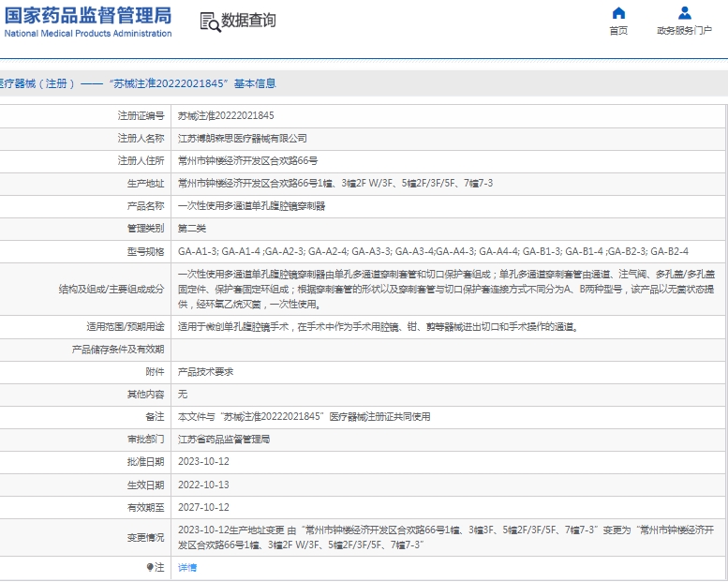
Task: Open the 详情 details link
Action: pos(187,567)
